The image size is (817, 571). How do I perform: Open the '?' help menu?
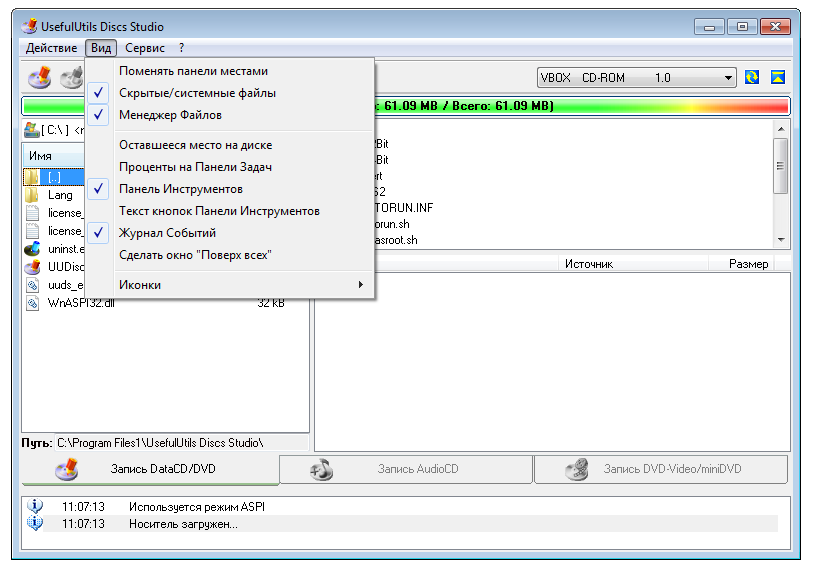pos(181,48)
